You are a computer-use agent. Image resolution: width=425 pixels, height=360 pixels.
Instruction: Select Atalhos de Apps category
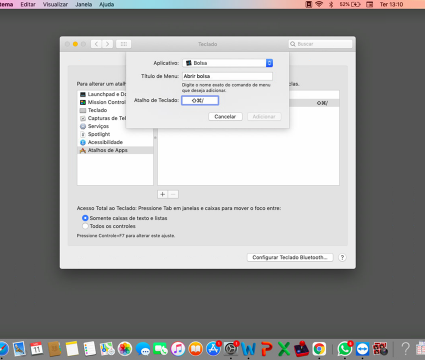pos(115,150)
